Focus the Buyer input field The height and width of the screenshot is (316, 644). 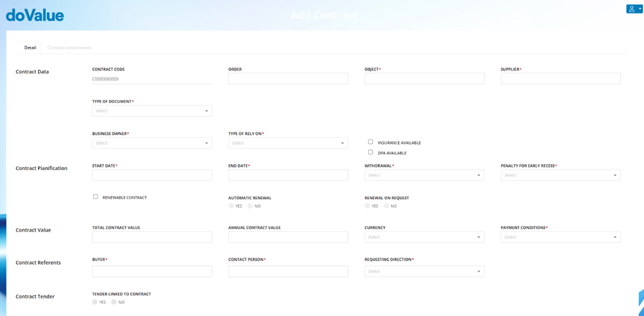tap(152, 271)
